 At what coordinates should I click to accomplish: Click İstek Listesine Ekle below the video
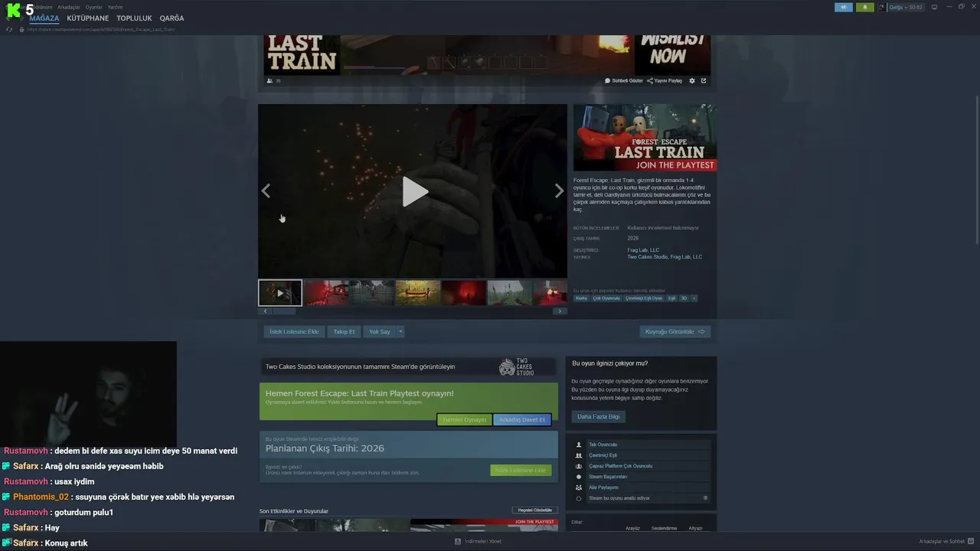tap(294, 332)
